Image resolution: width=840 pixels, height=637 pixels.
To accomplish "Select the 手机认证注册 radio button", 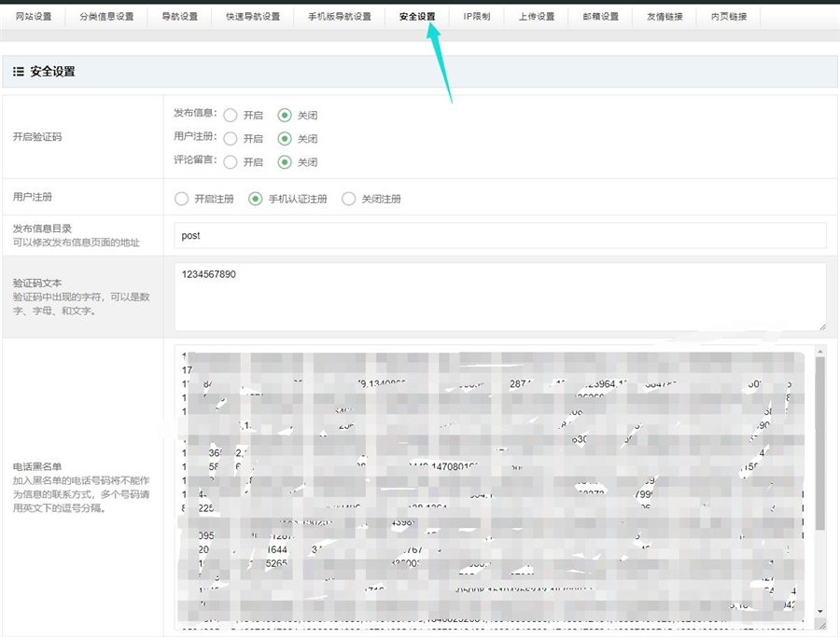I will point(255,199).
